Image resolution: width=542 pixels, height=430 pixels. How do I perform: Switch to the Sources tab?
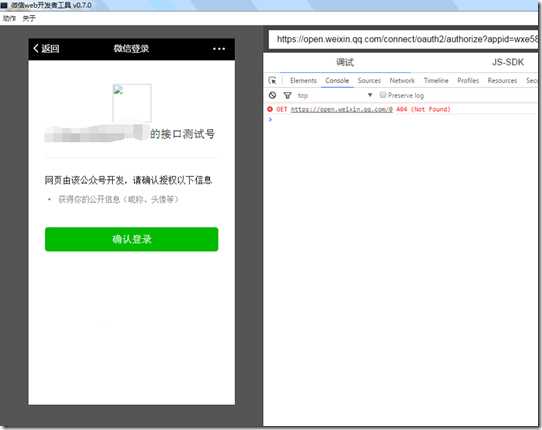pyautogui.click(x=369, y=81)
